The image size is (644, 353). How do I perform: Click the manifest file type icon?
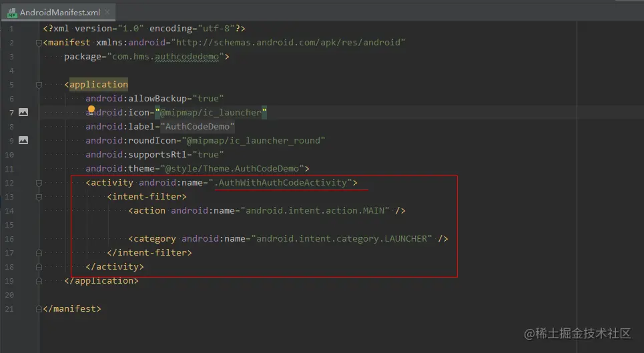12,13
